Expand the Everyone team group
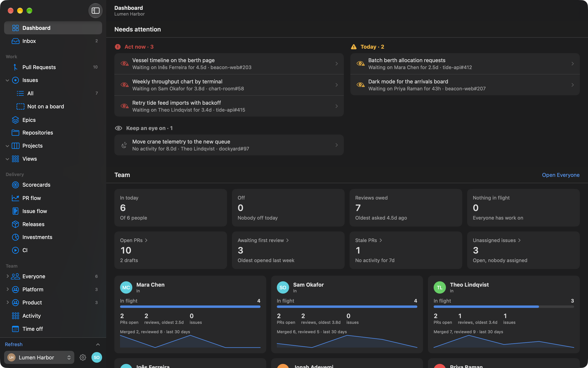Image resolution: width=588 pixels, height=368 pixels. 7,276
